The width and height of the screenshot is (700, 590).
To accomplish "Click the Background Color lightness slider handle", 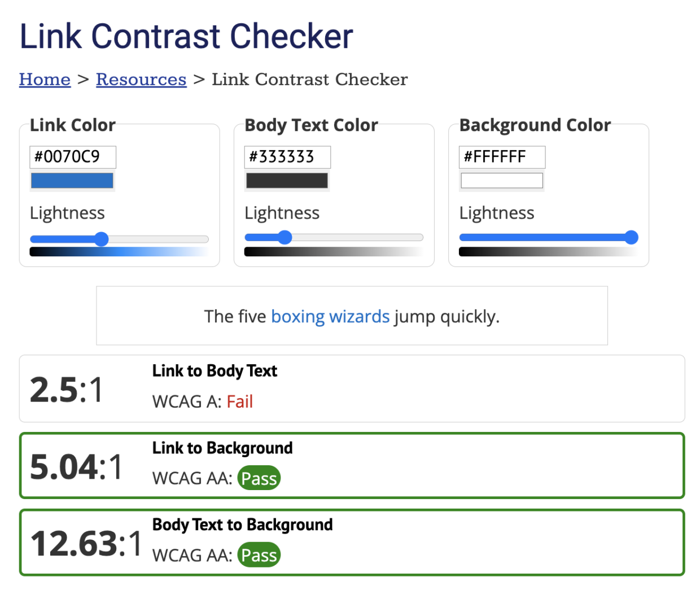I will pos(631,238).
